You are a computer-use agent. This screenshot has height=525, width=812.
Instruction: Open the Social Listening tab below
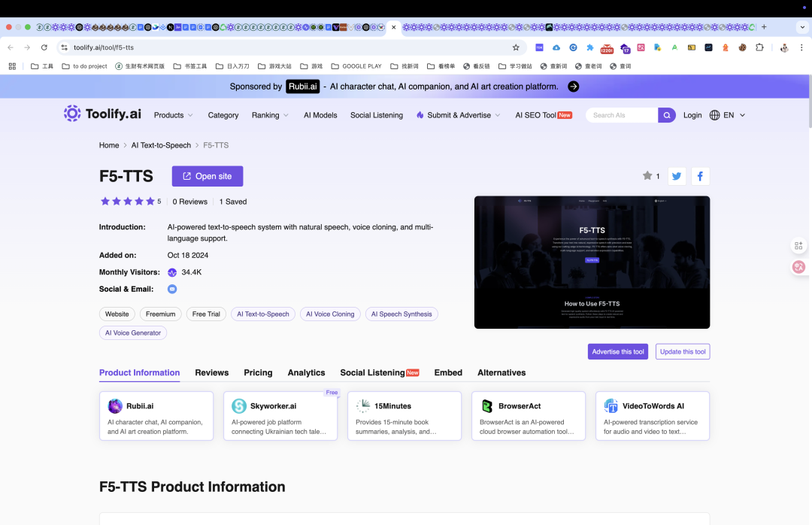[x=379, y=372]
